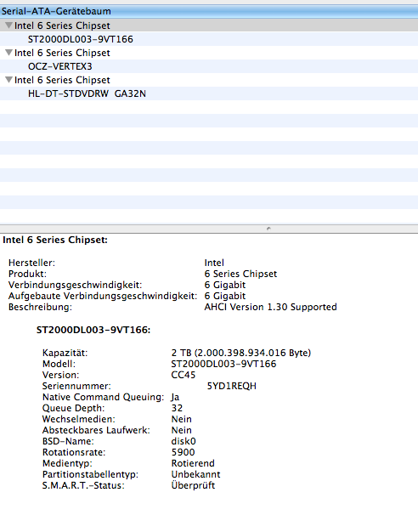The width and height of the screenshot is (418, 532).
Task: Click the bold 'ST2000DL003-9VT166:' detail heading
Action: 93,330
